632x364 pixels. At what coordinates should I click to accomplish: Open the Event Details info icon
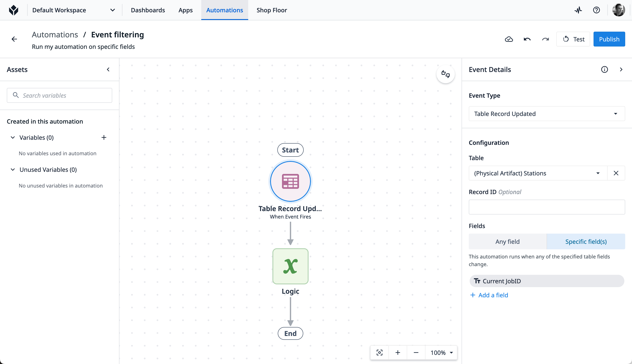[x=605, y=69]
